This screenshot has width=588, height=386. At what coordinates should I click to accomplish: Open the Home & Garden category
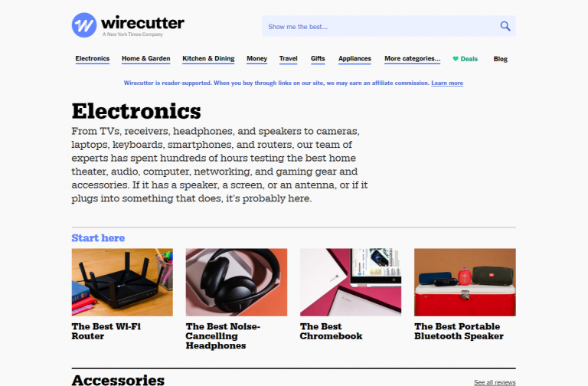[146, 58]
